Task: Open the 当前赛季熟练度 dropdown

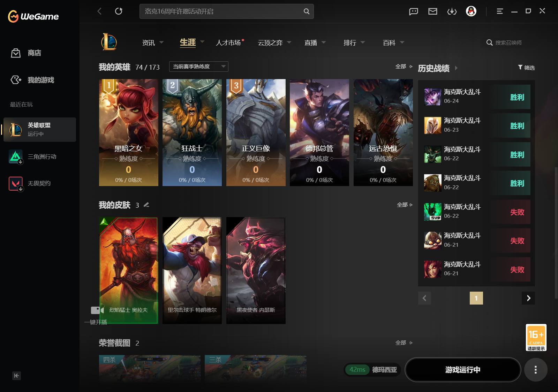Action: coord(199,67)
